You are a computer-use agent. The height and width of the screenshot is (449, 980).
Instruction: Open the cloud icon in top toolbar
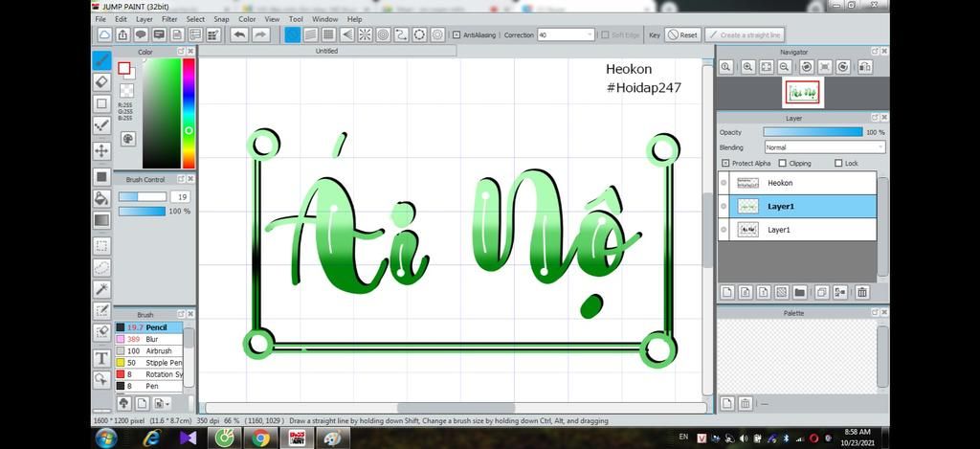[105, 35]
